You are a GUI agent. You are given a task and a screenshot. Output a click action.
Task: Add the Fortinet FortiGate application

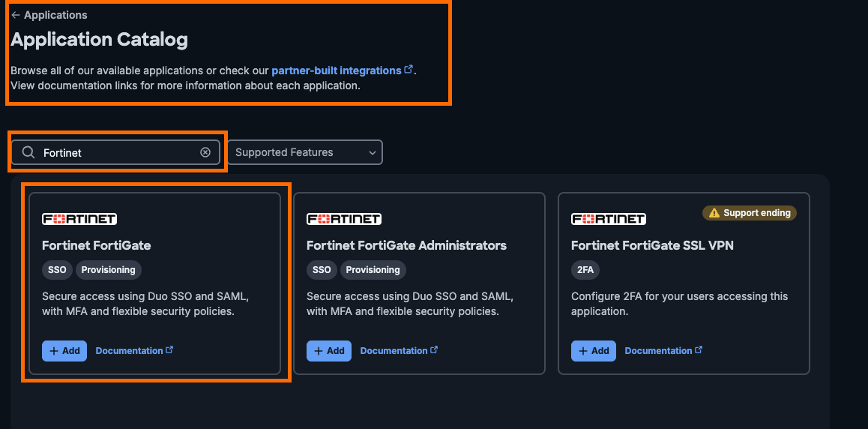[64, 351]
